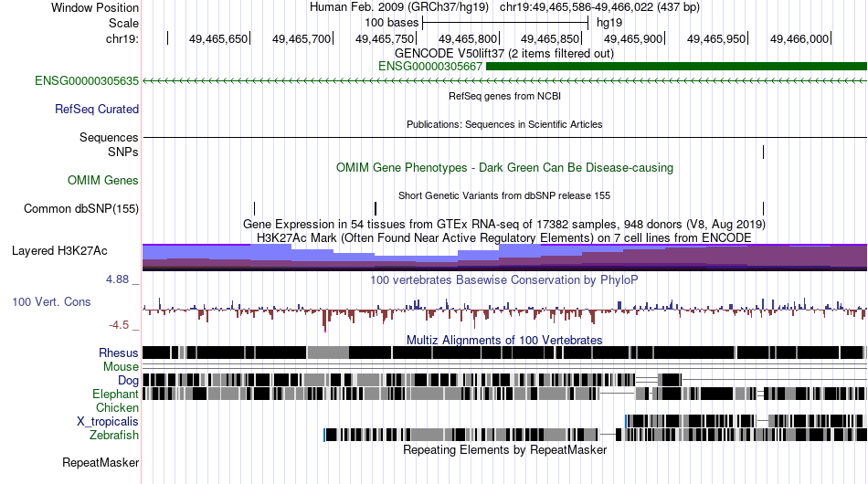Image resolution: width=868 pixels, height=484 pixels.
Task: Click the green ENSG00000305667 exon bar
Action: [676, 67]
